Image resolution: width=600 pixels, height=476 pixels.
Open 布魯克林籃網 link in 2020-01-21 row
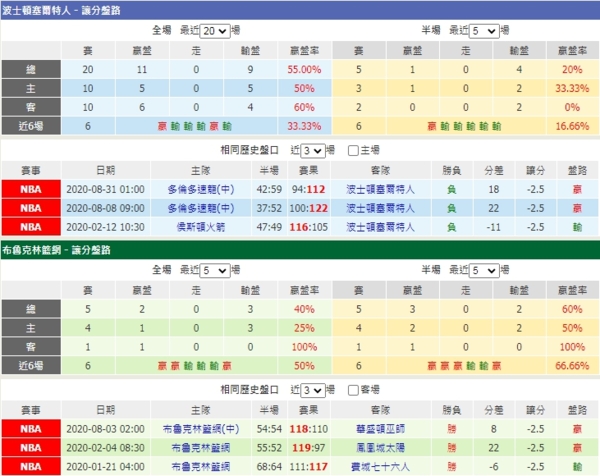tap(201, 467)
